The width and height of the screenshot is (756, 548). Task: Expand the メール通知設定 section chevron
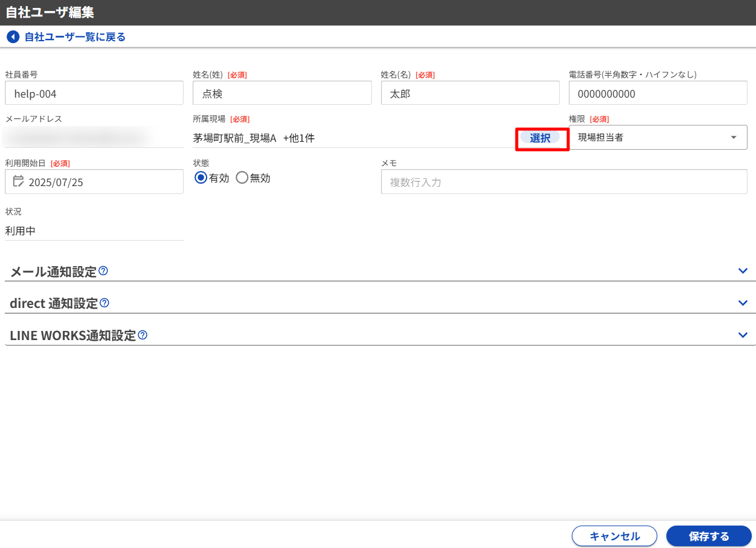743,271
